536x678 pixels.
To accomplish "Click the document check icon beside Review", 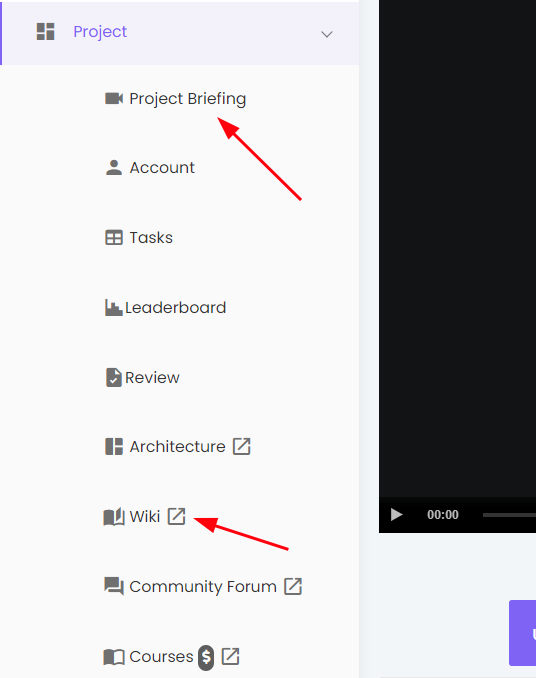I will 114,377.
